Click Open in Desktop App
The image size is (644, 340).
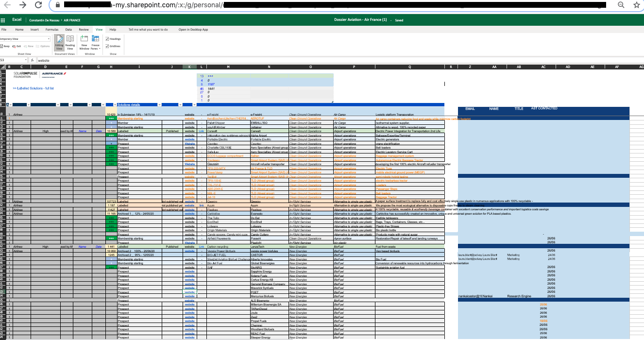coord(193,30)
